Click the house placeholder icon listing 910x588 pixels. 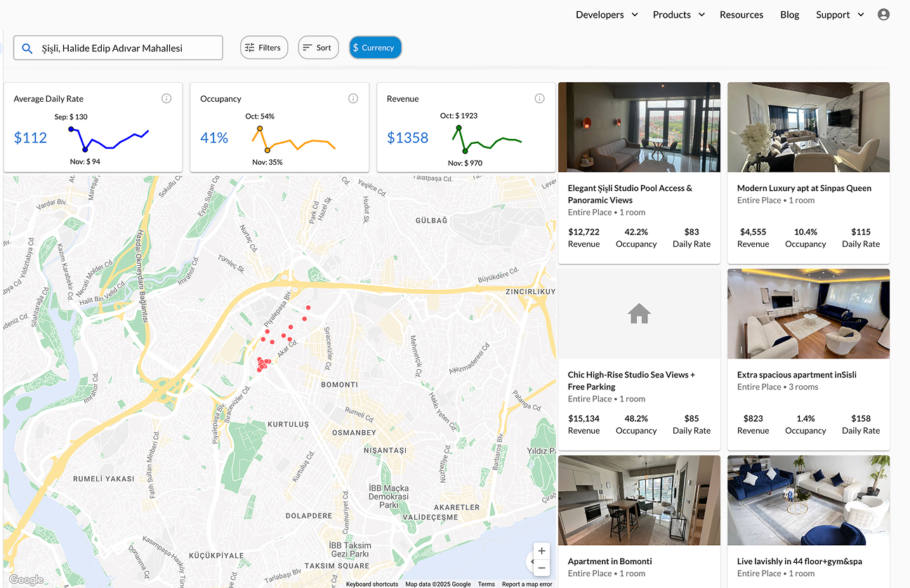[638, 314]
